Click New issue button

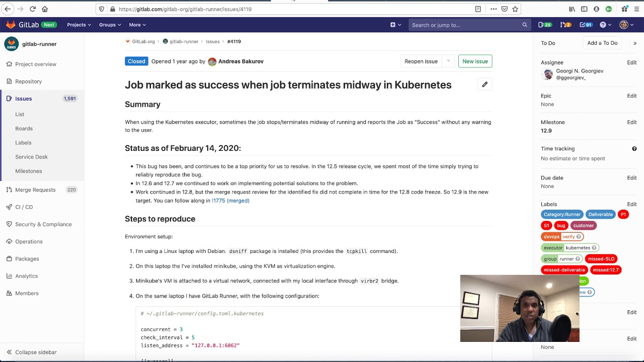(475, 61)
